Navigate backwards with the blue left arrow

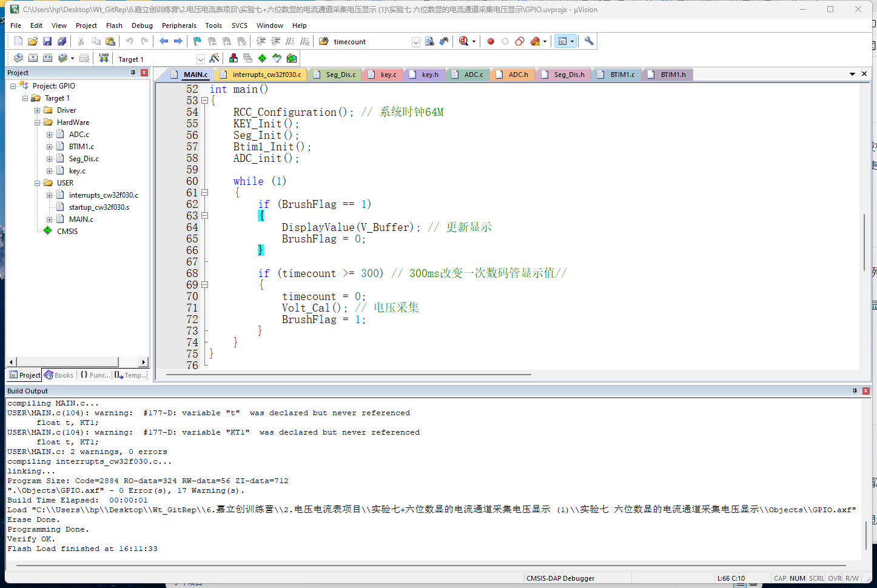point(164,41)
